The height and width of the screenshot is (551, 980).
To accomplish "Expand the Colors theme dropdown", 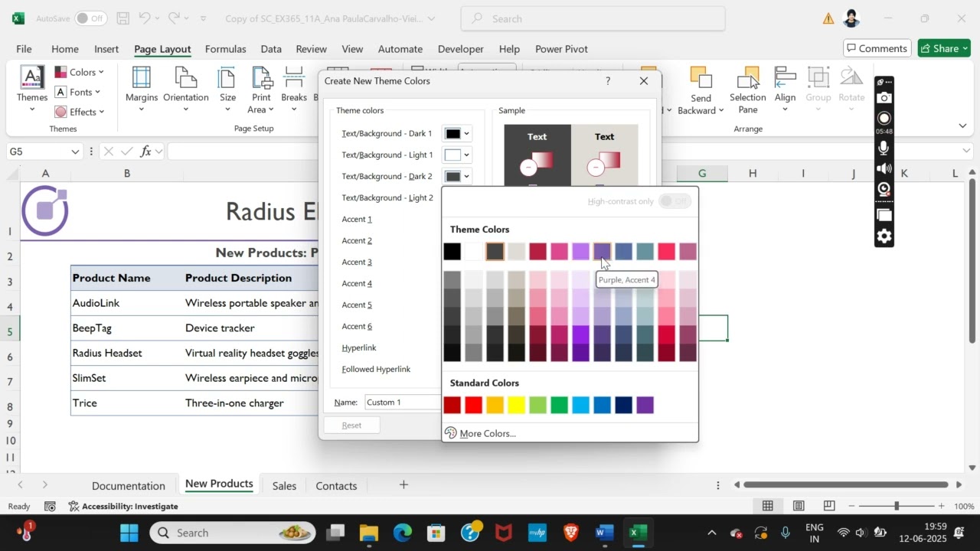I will (x=79, y=72).
